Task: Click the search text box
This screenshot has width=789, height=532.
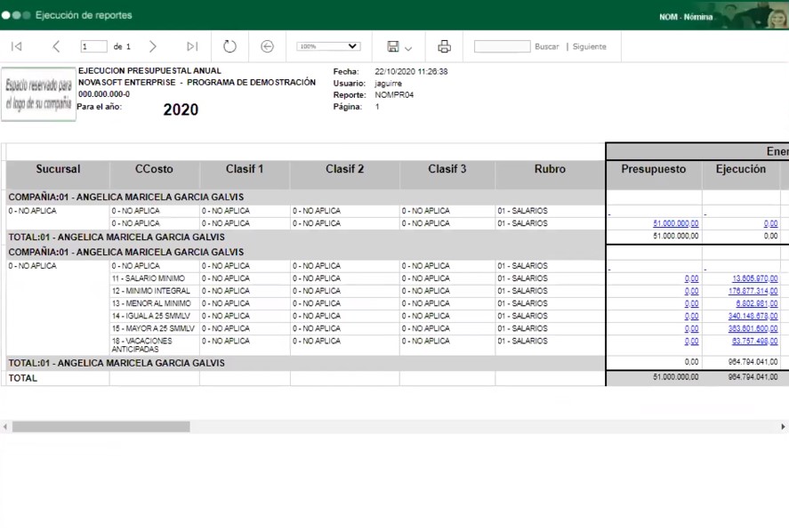Action: pyautogui.click(x=502, y=46)
